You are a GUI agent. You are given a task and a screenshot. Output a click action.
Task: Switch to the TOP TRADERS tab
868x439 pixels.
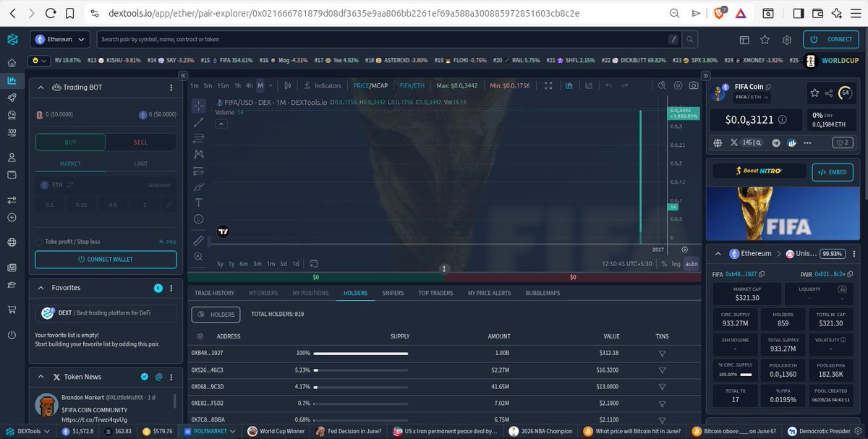coord(435,293)
